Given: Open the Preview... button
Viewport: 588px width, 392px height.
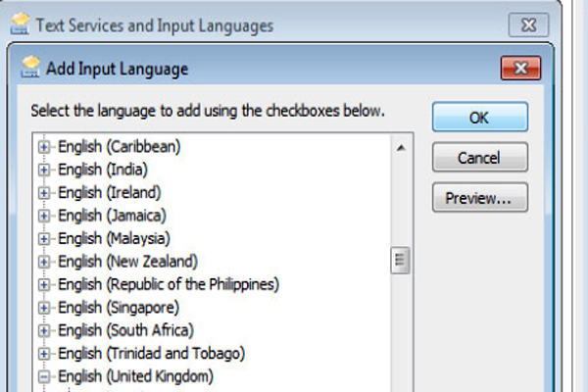Looking at the screenshot, I should coord(479,198).
